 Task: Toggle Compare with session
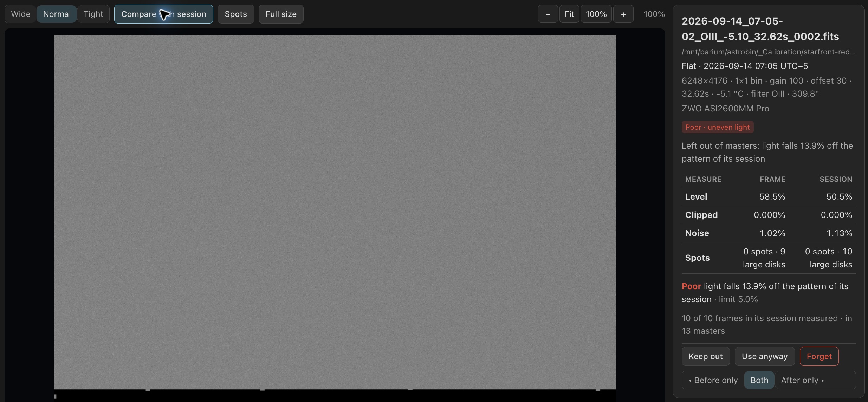coord(163,14)
